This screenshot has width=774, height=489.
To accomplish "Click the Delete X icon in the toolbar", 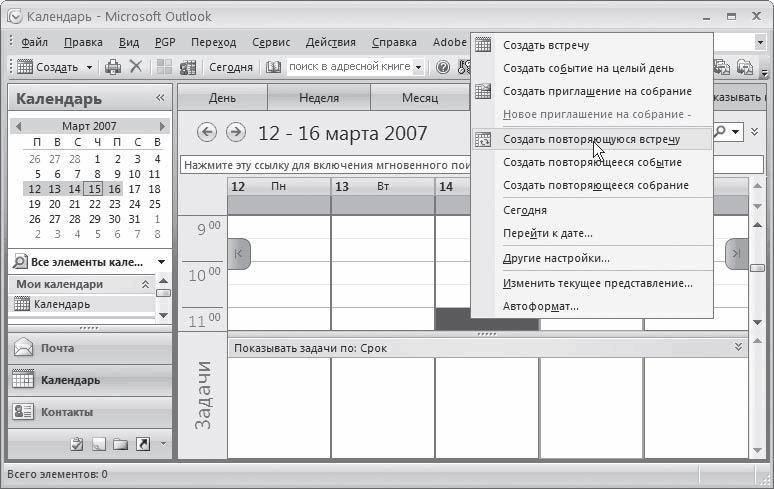I will click(x=136, y=66).
